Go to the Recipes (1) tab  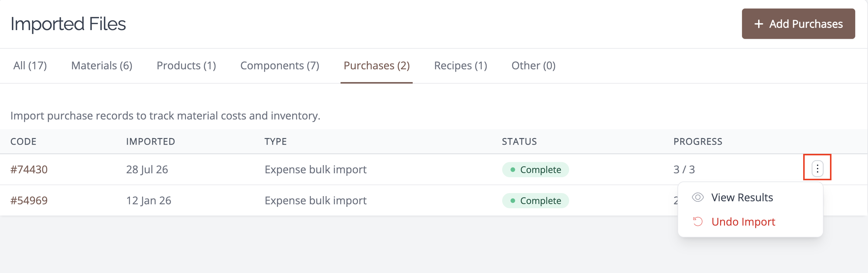click(x=460, y=66)
